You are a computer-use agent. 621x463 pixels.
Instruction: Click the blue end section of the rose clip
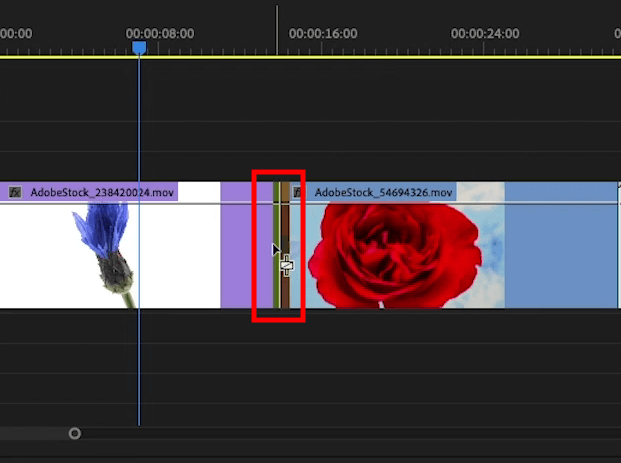561,246
